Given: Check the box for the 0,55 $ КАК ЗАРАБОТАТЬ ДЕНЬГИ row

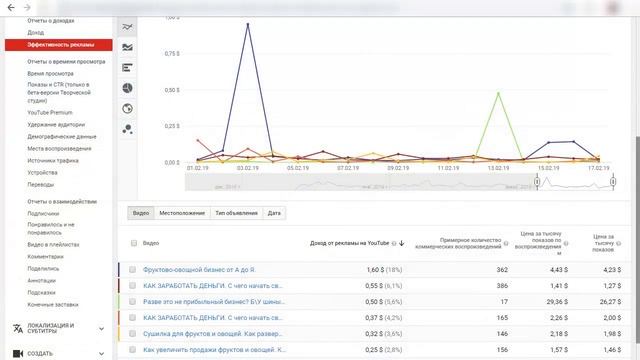Looking at the screenshot, I should pyautogui.click(x=132, y=286).
